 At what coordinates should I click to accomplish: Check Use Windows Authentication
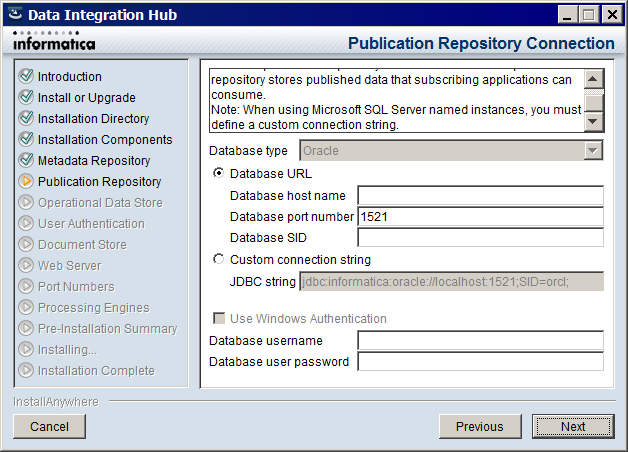(219, 318)
